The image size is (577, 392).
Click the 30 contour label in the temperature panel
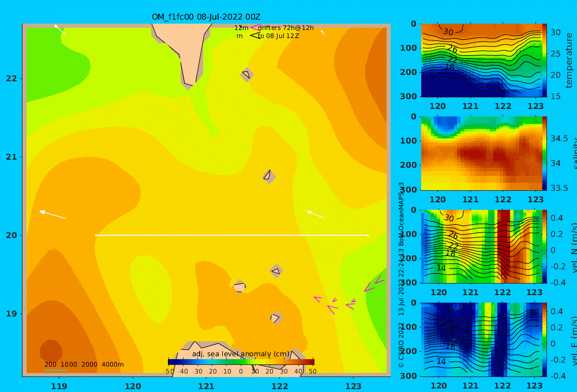[x=448, y=32]
